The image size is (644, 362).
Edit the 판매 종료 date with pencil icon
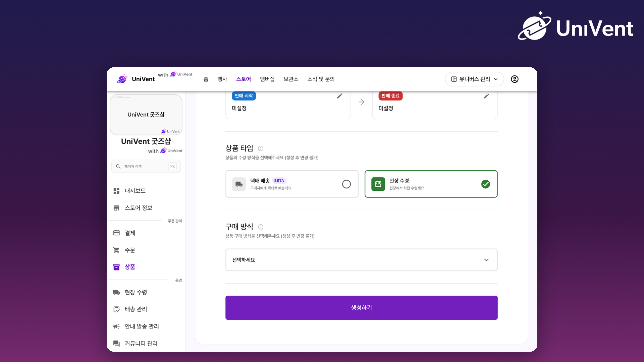coord(486,96)
